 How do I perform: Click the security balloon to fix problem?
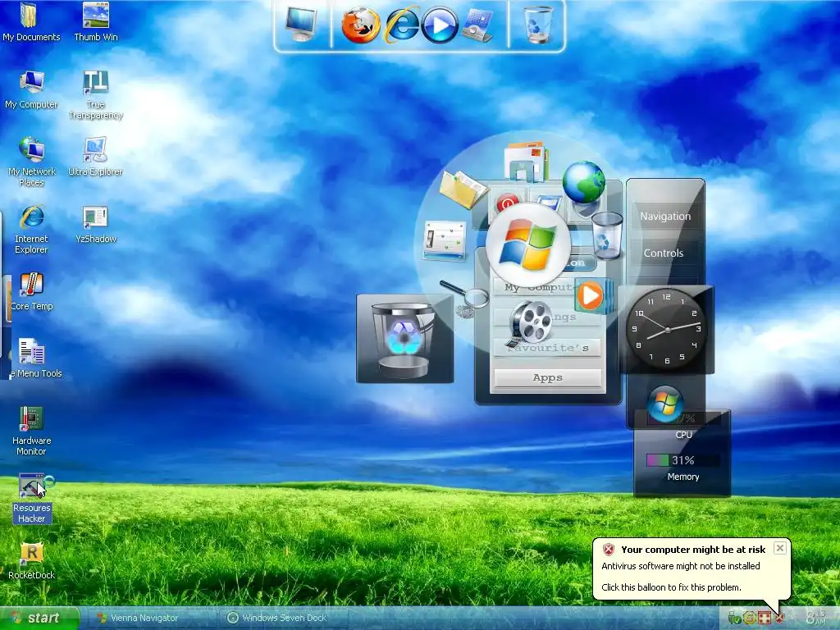point(692,569)
